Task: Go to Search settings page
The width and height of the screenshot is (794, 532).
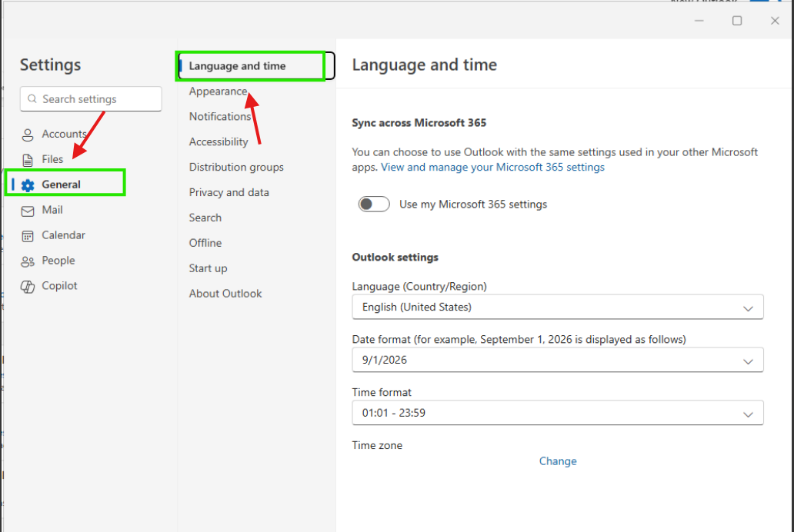Action: click(x=205, y=218)
